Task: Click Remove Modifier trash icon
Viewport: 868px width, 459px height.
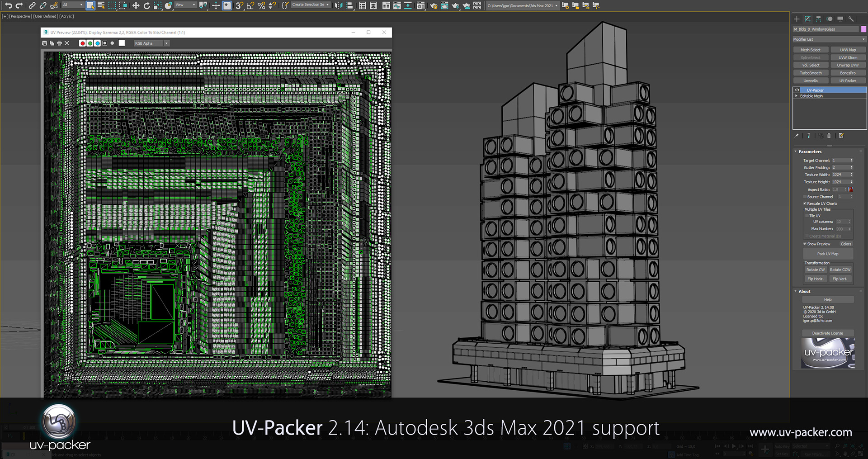Action: click(x=829, y=136)
